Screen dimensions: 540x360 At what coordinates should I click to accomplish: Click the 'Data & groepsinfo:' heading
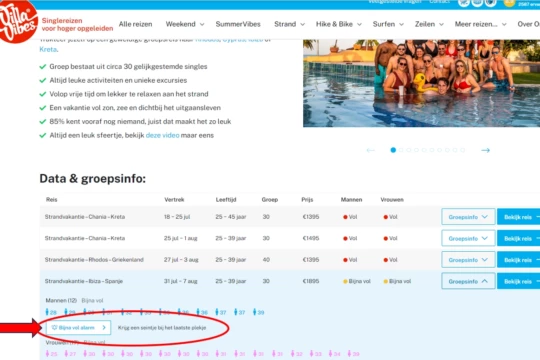[93, 178]
